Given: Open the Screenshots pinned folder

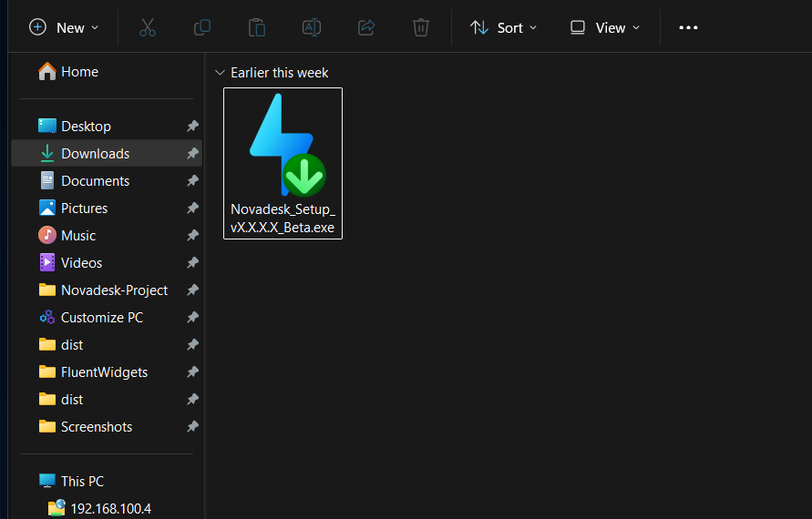Looking at the screenshot, I should (x=107, y=427).
